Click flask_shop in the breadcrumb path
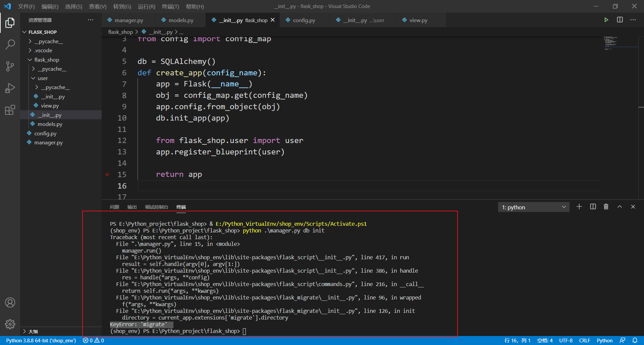This screenshot has height=345, width=644. click(x=120, y=32)
